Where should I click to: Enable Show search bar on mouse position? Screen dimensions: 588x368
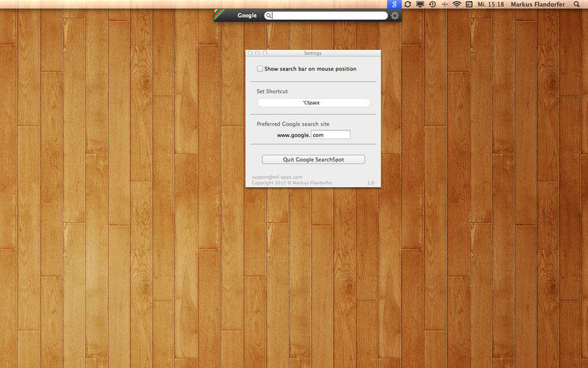260,68
